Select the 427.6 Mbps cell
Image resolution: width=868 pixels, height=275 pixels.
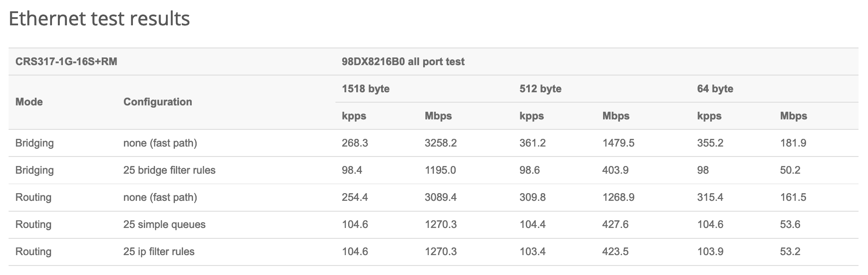click(x=615, y=225)
